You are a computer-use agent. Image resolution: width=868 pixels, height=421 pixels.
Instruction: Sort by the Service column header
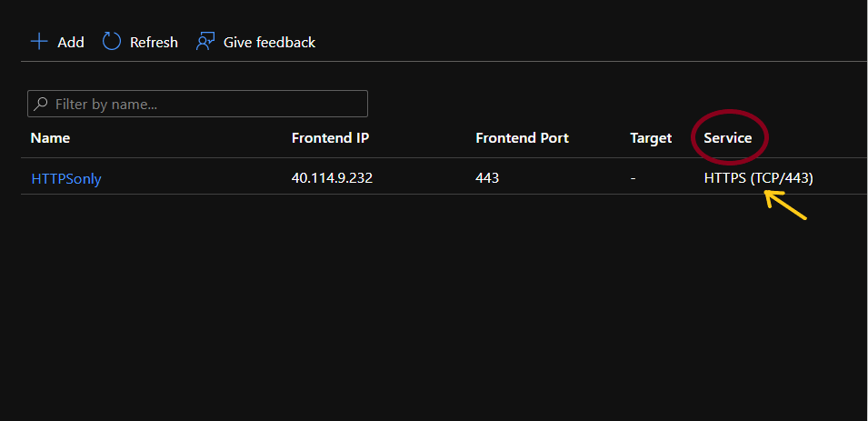[727, 138]
